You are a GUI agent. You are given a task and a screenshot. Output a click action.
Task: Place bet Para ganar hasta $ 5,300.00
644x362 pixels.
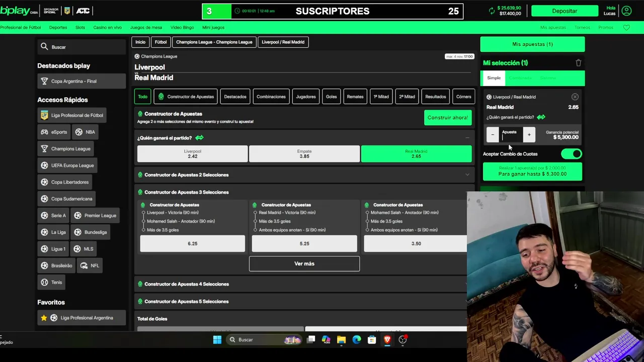tap(532, 171)
